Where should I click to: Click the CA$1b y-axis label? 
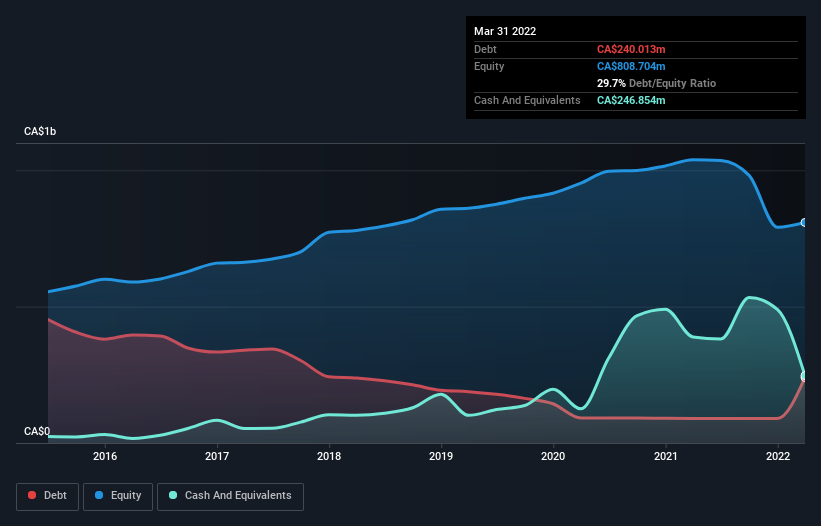point(40,131)
